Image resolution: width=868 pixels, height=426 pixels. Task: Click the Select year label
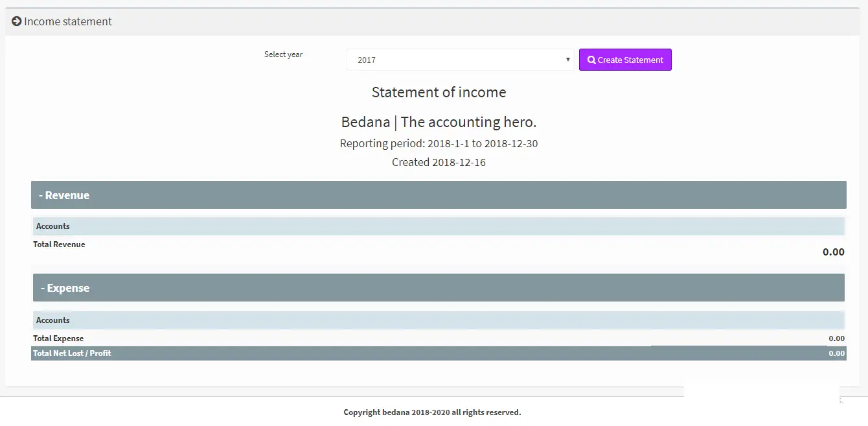coord(283,54)
